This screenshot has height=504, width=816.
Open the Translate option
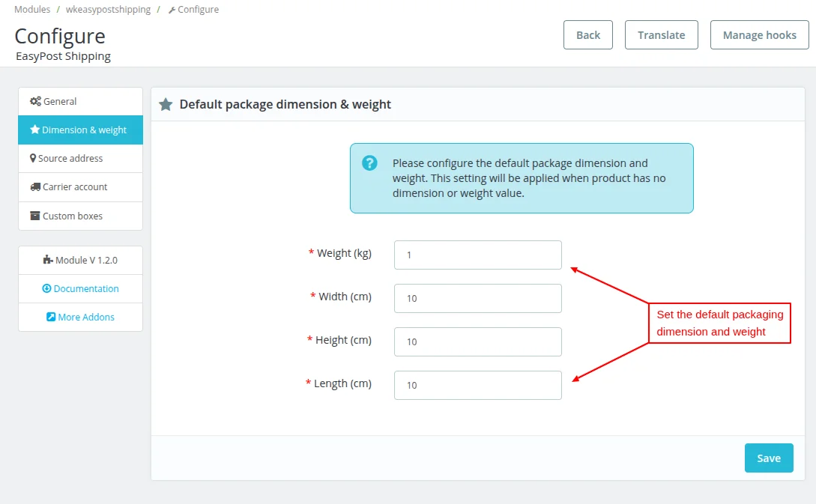click(662, 35)
